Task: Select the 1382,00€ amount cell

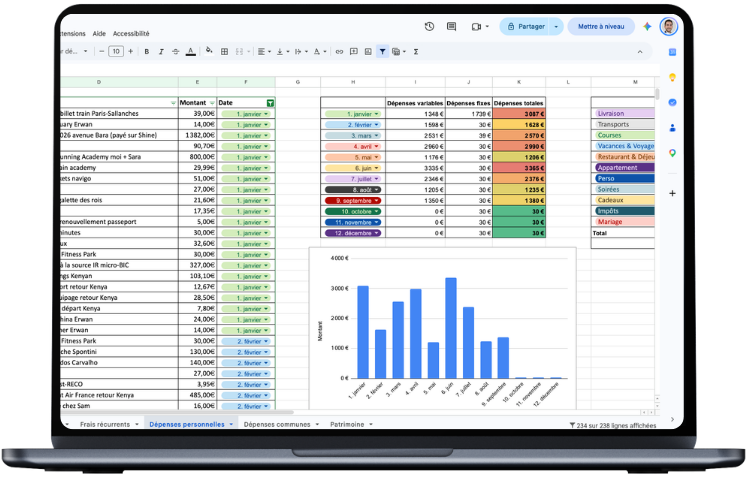Action: pyautogui.click(x=198, y=135)
